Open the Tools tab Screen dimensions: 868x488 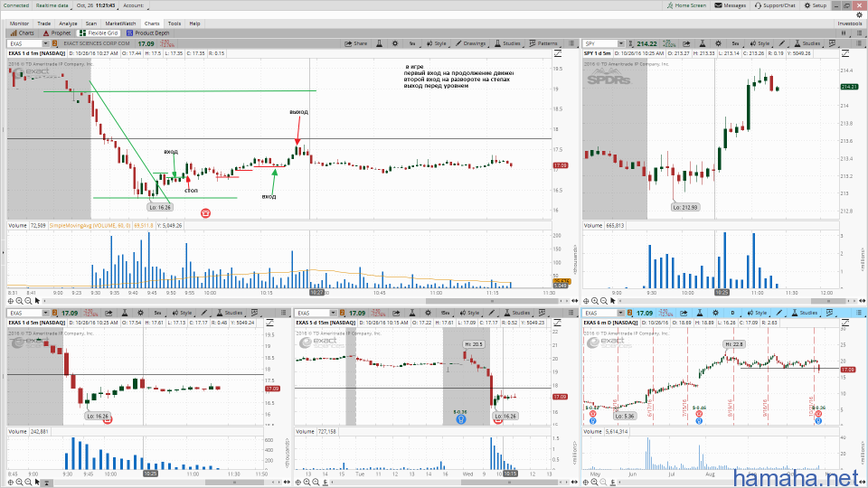click(175, 23)
